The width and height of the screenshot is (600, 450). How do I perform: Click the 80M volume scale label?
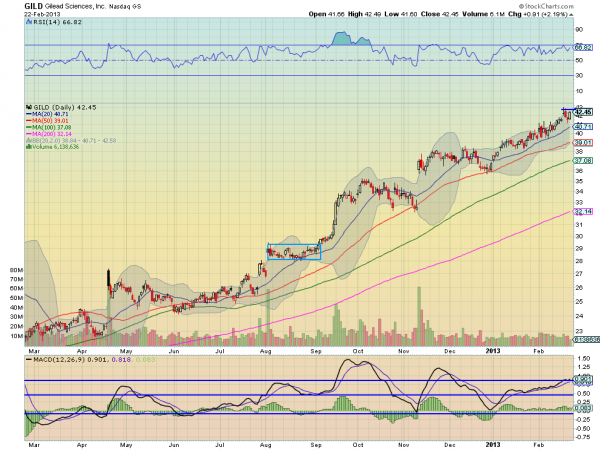(x=16, y=270)
